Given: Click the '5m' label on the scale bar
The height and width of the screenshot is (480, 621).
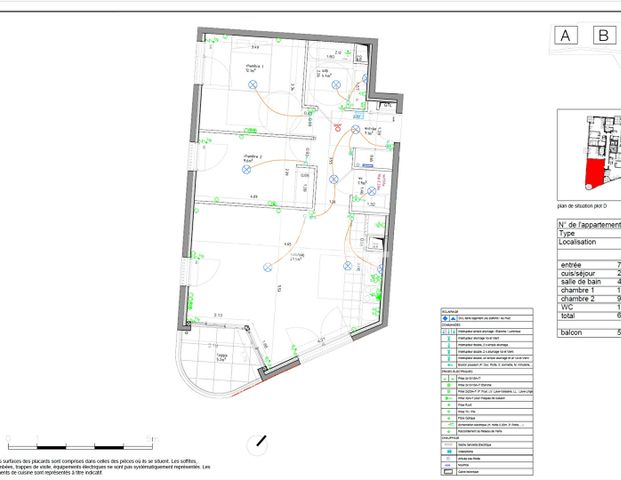Looking at the screenshot, I should coord(152,439).
